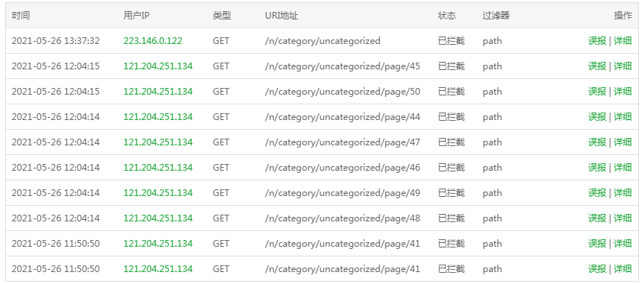Image resolution: width=644 pixels, height=284 pixels.
Task: Click 误报 for the /n/category/uncategorized row from 13:37:32
Action: 597,41
